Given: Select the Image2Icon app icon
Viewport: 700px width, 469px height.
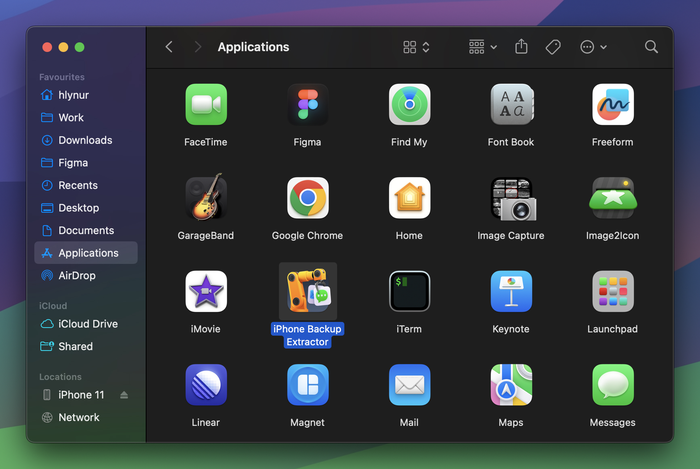Looking at the screenshot, I should click(x=613, y=198).
